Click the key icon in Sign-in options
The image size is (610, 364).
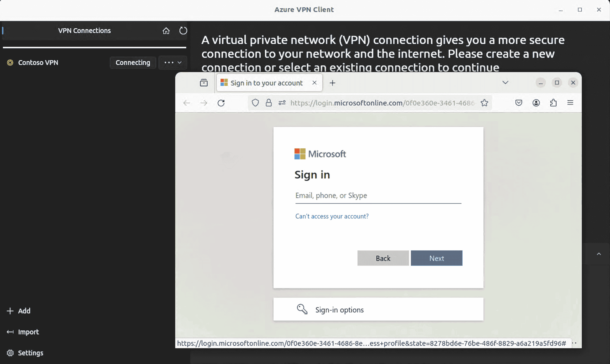[x=302, y=309]
